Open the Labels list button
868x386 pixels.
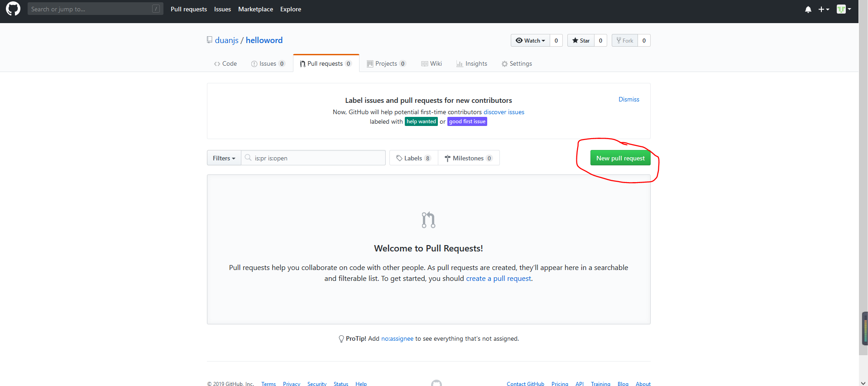(x=413, y=158)
